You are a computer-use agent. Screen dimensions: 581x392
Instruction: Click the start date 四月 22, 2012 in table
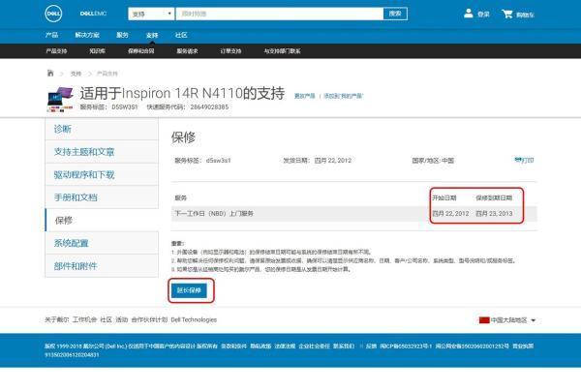coord(450,214)
